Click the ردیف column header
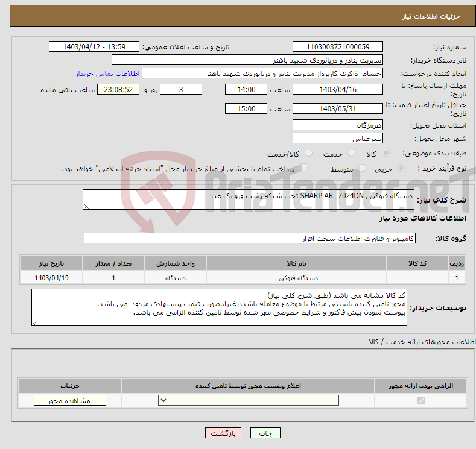The width and height of the screenshot is (476, 449). point(457,263)
